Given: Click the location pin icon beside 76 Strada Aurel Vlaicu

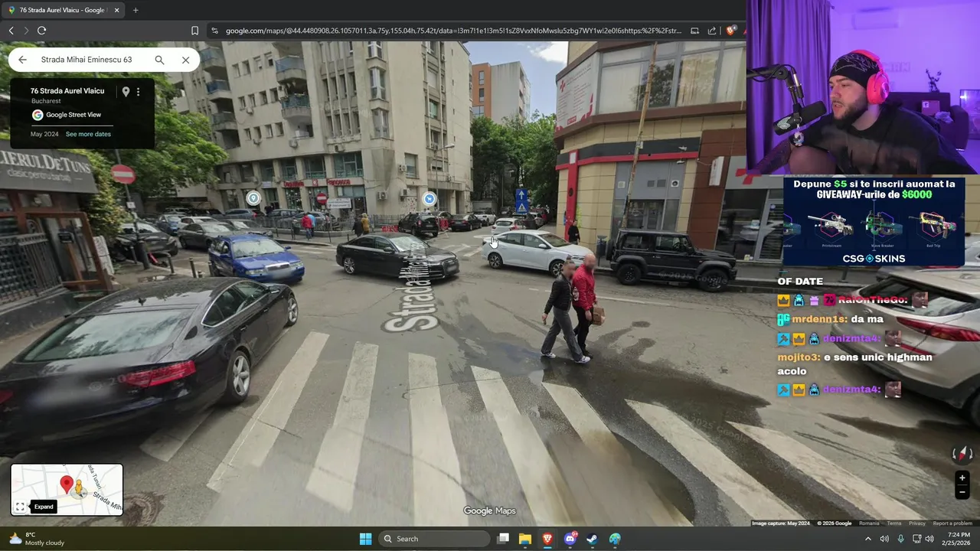Looking at the screenshot, I should point(126,92).
